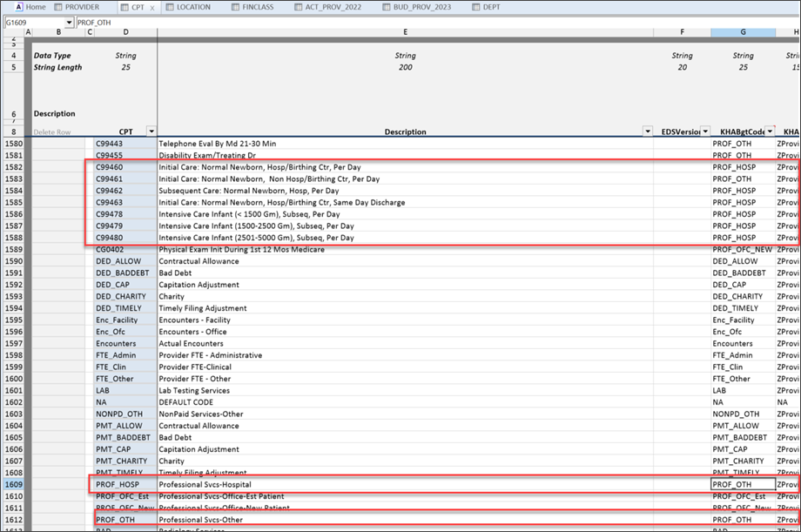801x532 pixels.
Task: Select row header 1582
Action: click(14, 166)
